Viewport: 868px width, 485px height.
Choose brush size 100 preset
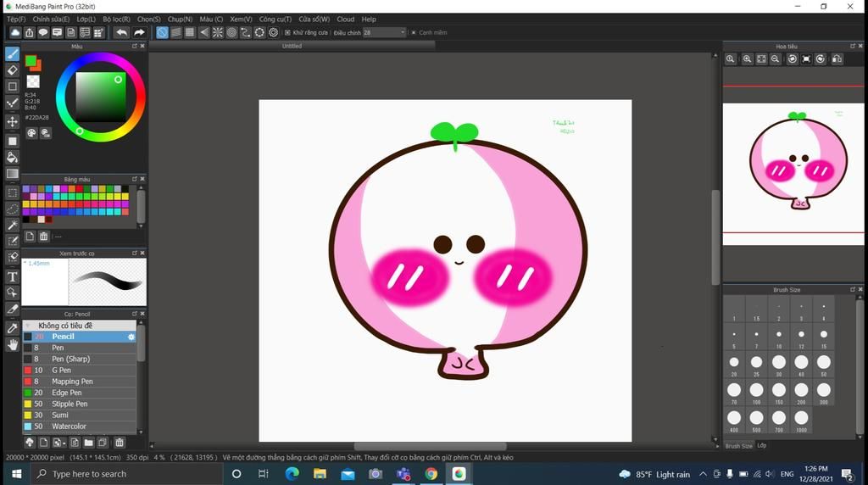tap(756, 391)
